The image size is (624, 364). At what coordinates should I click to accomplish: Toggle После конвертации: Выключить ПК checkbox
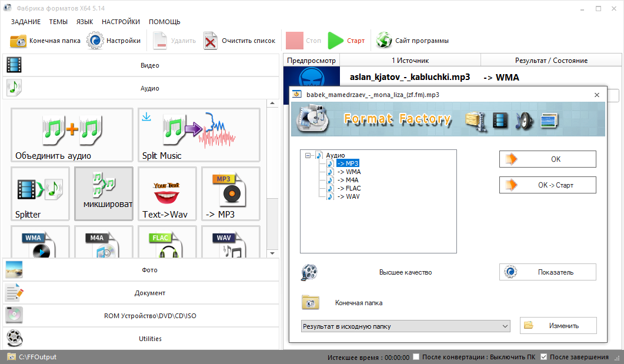[416, 357]
